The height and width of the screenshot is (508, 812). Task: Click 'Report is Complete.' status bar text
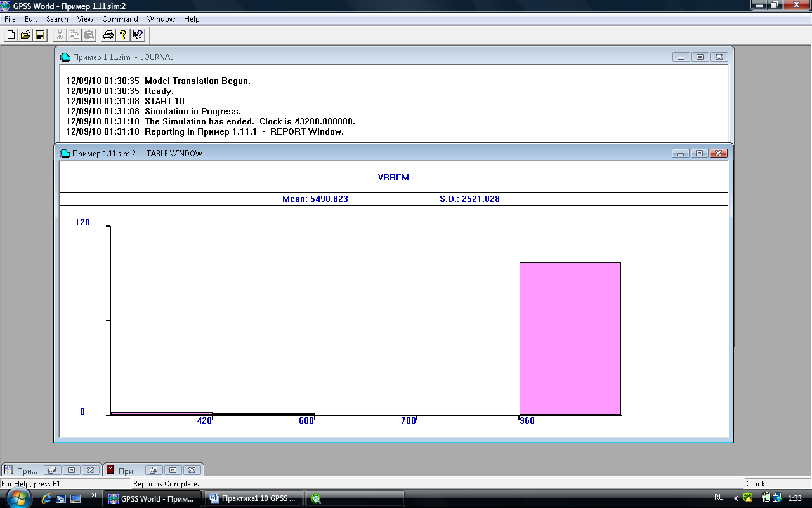(x=166, y=484)
